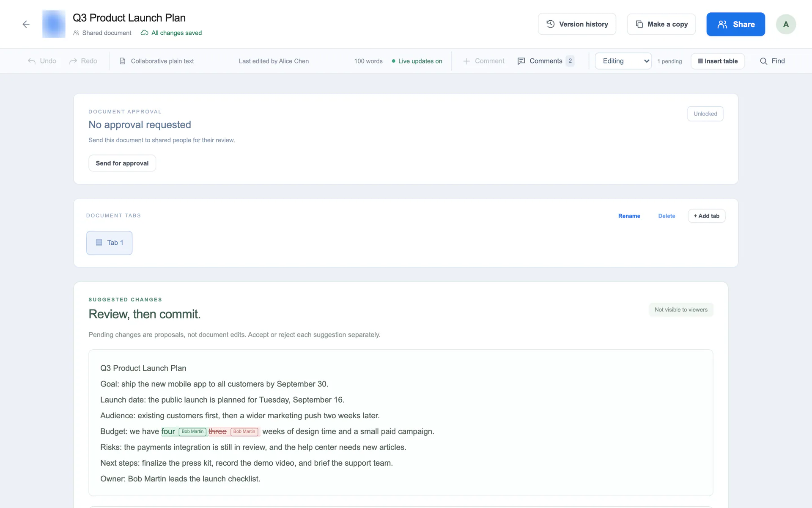Click the 'Owner: Bob Martin' line
Image resolution: width=812 pixels, height=508 pixels.
tap(180, 479)
